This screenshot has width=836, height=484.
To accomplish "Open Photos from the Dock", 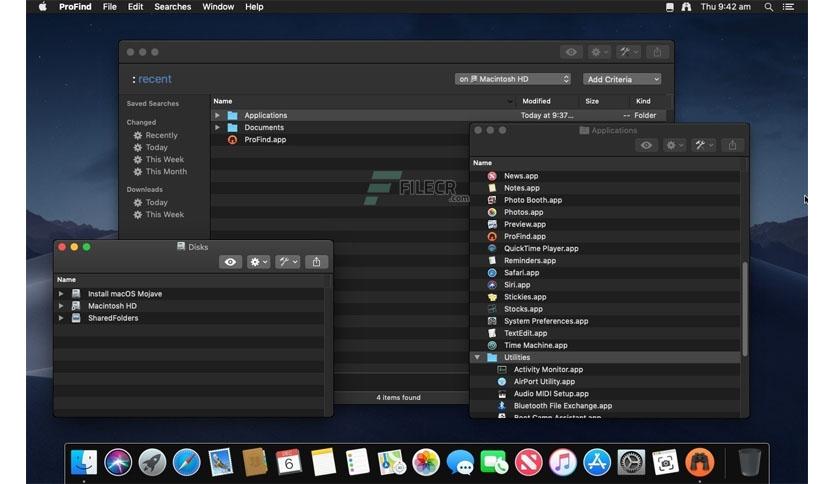I will coord(426,462).
